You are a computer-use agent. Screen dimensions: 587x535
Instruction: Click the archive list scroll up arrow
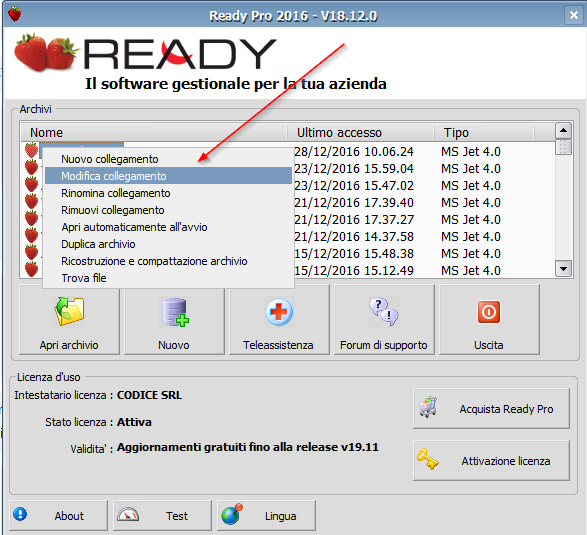coord(563,131)
